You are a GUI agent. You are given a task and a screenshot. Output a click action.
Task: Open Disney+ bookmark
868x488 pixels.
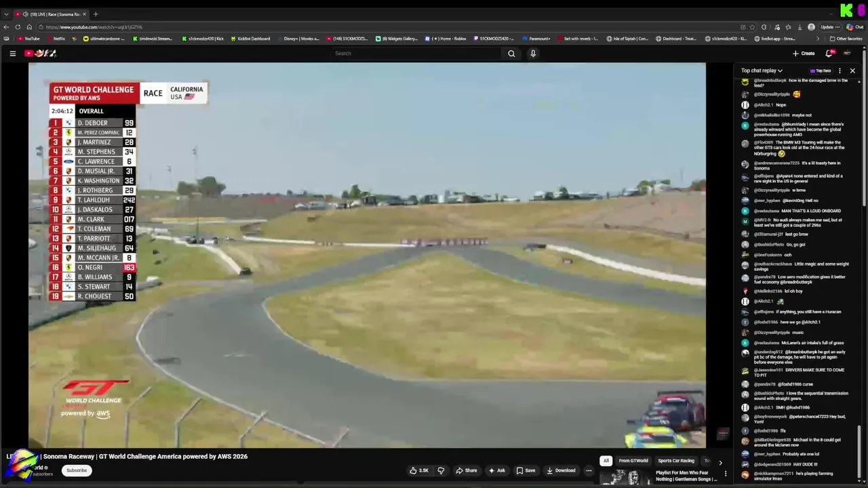click(x=298, y=39)
